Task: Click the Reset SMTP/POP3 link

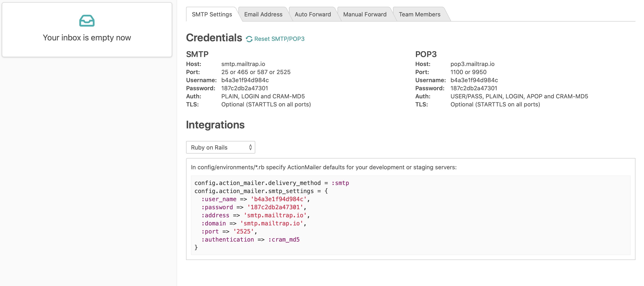Action: point(279,39)
